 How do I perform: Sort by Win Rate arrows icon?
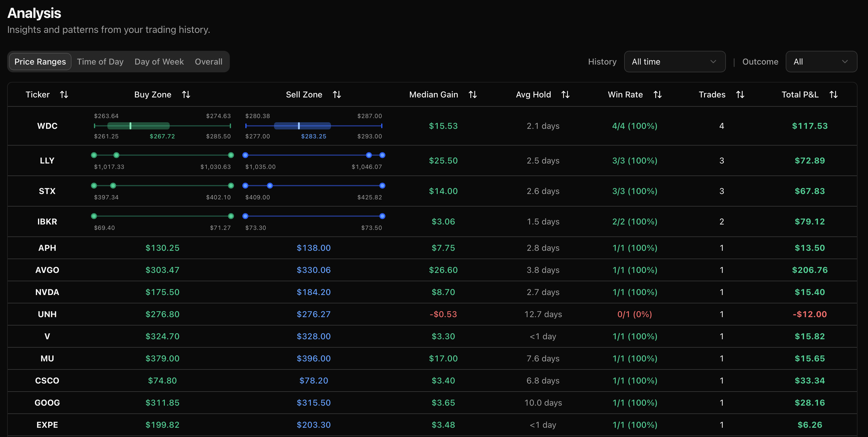pyautogui.click(x=657, y=95)
